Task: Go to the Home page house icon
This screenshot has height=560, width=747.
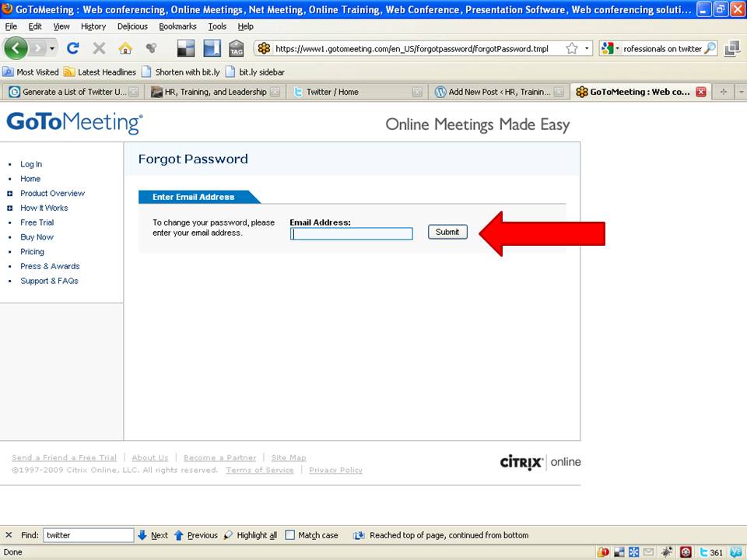Action: pos(125,48)
